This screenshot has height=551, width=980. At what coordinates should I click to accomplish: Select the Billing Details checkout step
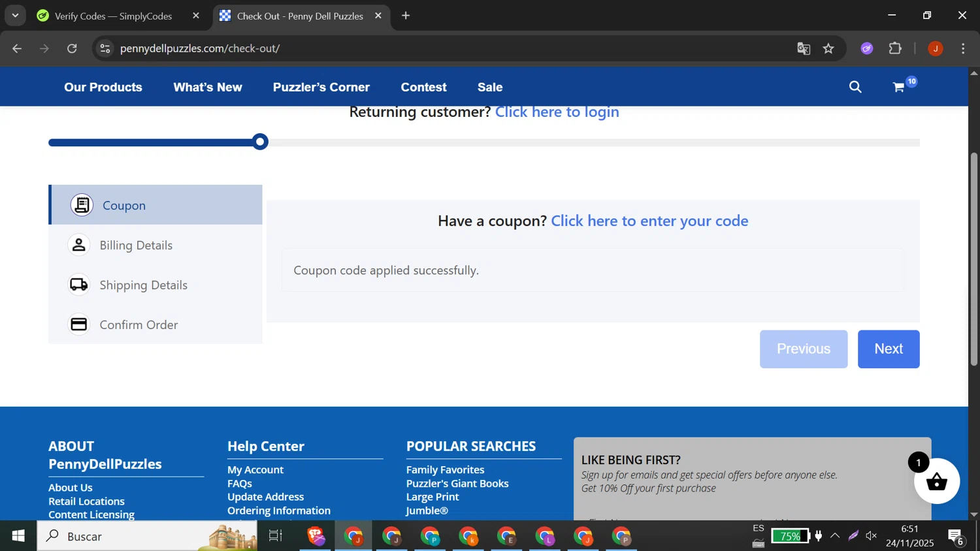coord(155,245)
